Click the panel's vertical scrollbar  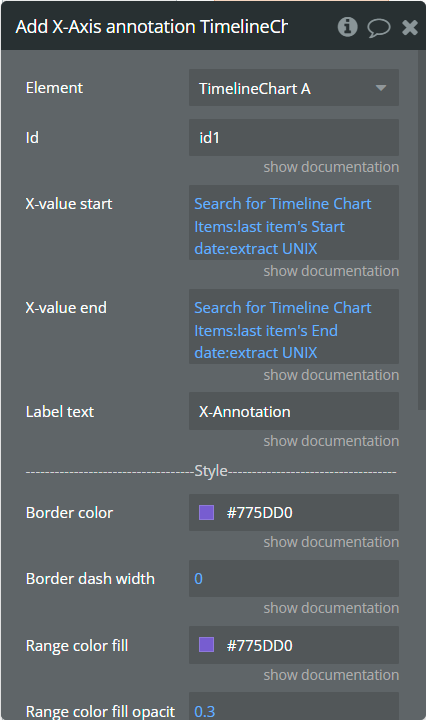coord(422,230)
